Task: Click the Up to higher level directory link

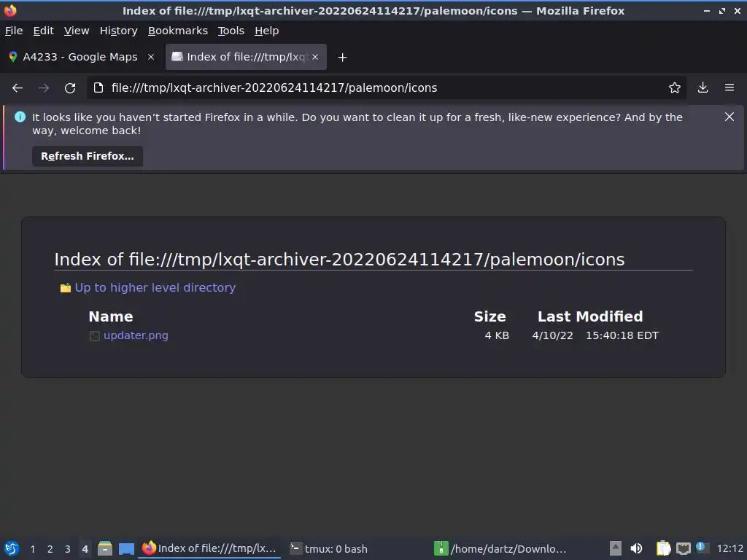Action: coord(155,287)
